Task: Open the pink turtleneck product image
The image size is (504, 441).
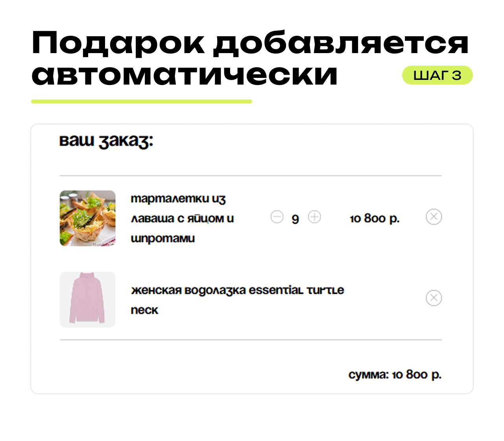Action: pos(88,299)
